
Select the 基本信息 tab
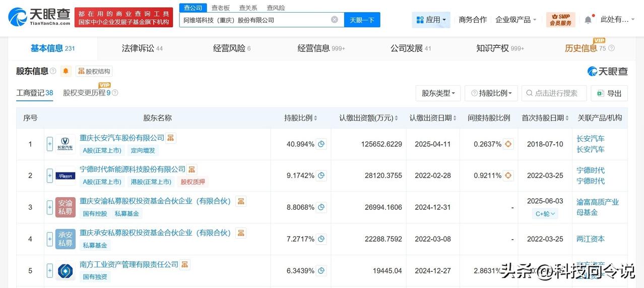[x=52, y=48]
